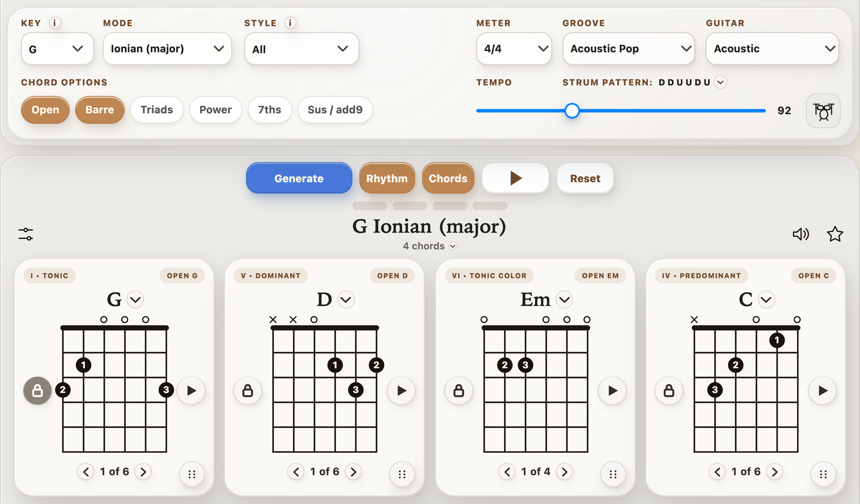Enable the Power chord option

click(216, 110)
